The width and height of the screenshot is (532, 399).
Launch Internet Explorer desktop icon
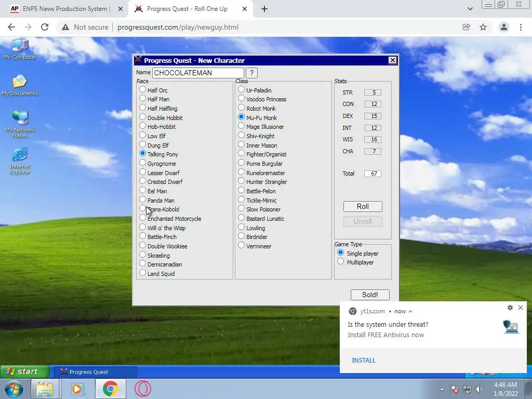pos(20,161)
